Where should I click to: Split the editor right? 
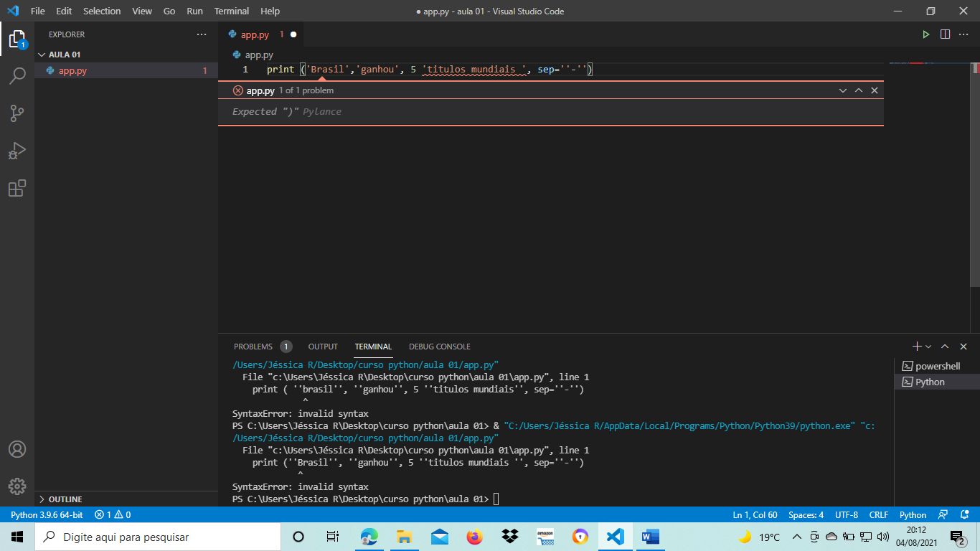pyautogui.click(x=945, y=34)
